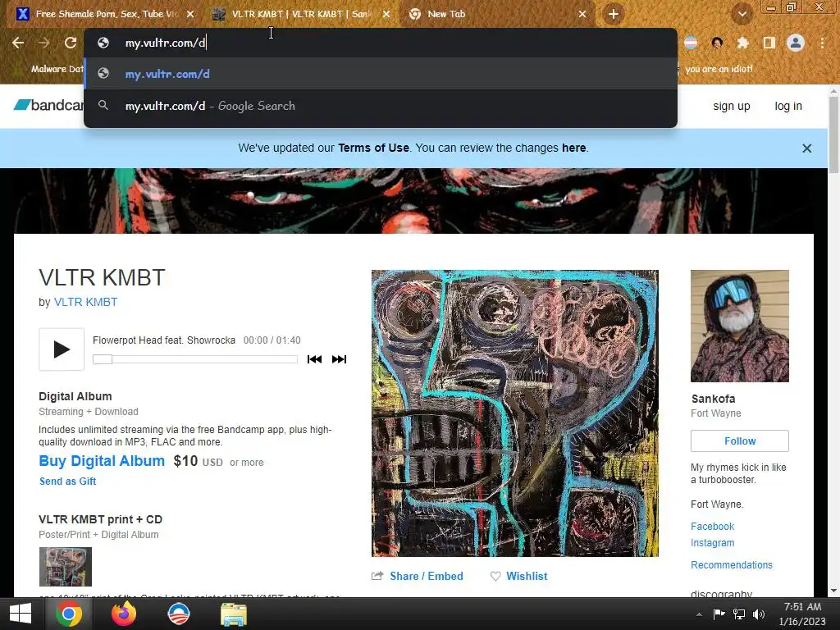Click the VLTR KMBT print + CD heading
The width and height of the screenshot is (840, 630).
click(100, 519)
